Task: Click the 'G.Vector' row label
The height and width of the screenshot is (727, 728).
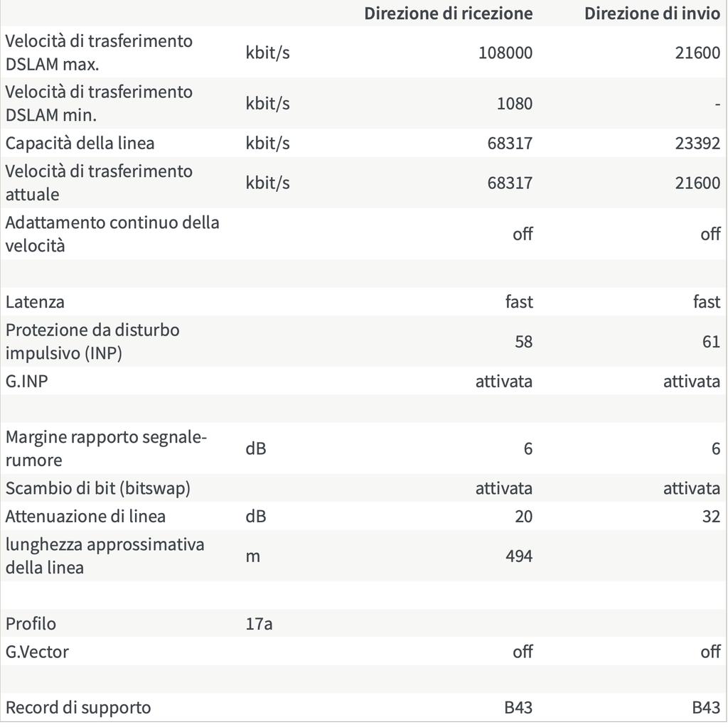Action: coord(37,652)
